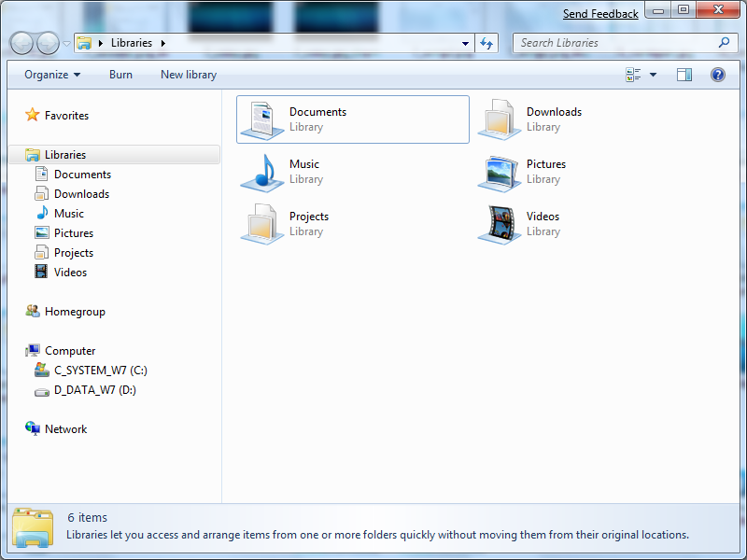Open drive C_SYSTEM_W7 (C:)
This screenshot has height=560, width=747.
click(x=101, y=371)
